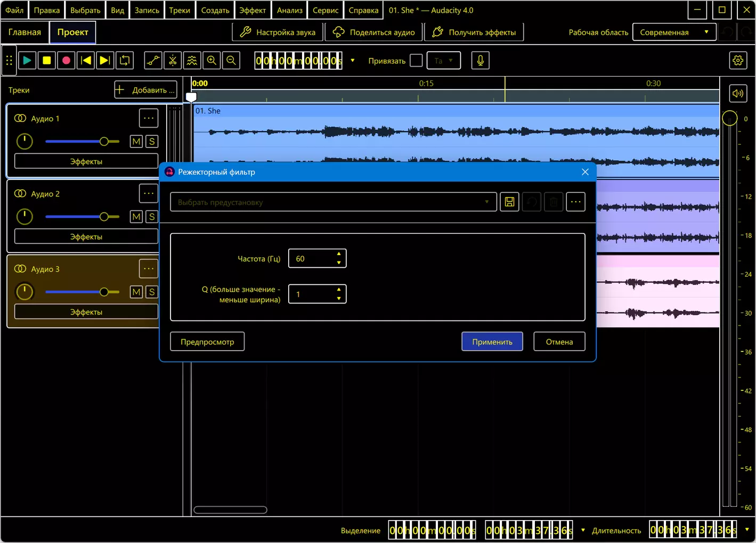Mute the Аудио 1 track
The height and width of the screenshot is (543, 756).
136,142
